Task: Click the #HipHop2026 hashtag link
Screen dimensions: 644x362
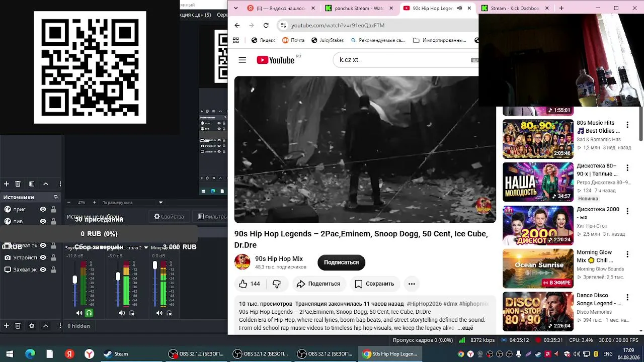Action: tap(424, 304)
